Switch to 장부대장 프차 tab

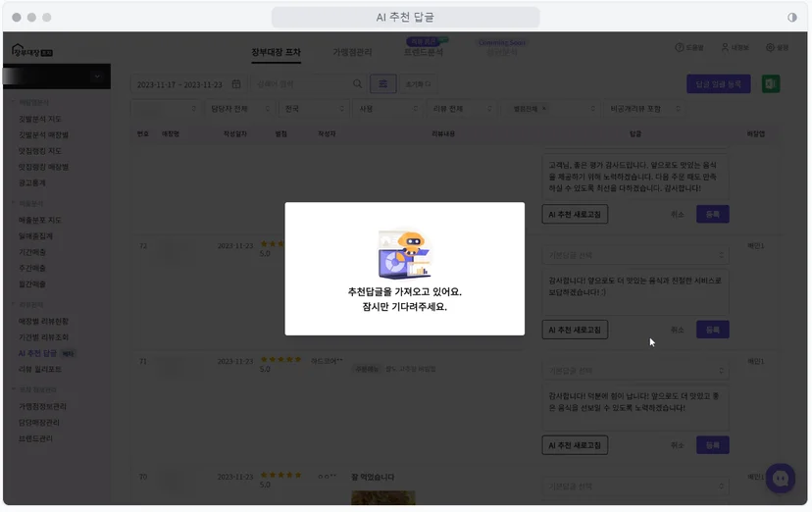tap(276, 52)
